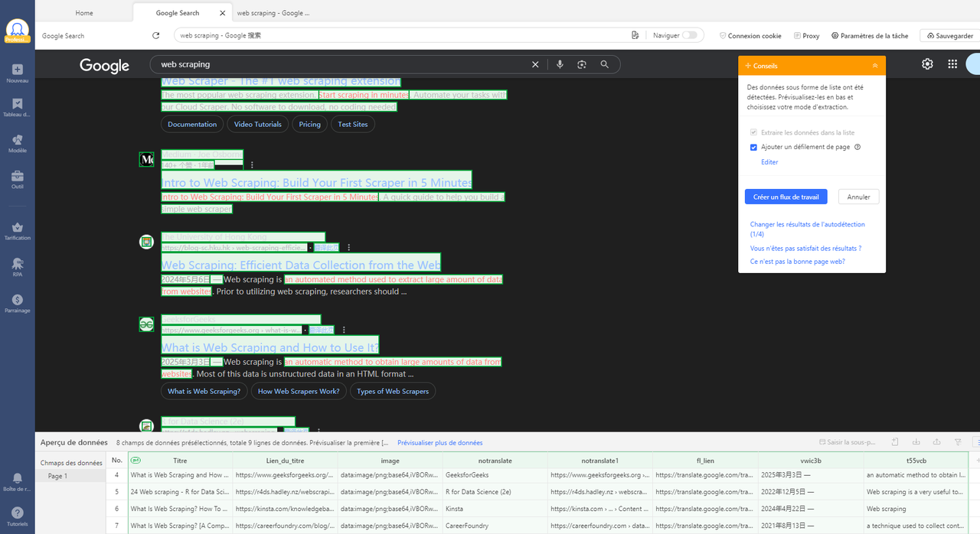Click the add-page icon in data preview toolbar
The image size is (980, 534).
click(x=893, y=442)
